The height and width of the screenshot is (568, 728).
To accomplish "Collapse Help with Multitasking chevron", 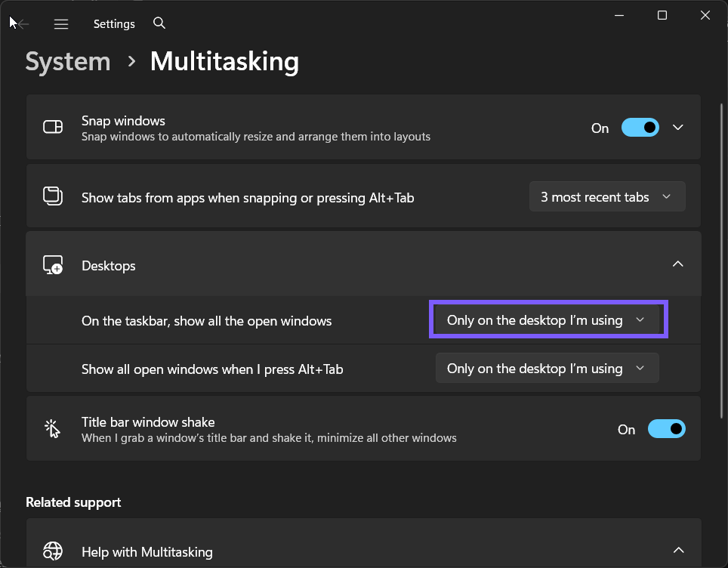I will coord(678,551).
